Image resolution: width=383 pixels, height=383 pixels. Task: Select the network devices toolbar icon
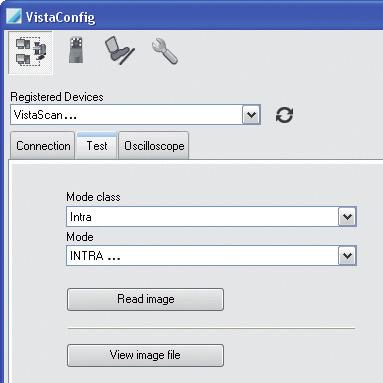pos(30,52)
